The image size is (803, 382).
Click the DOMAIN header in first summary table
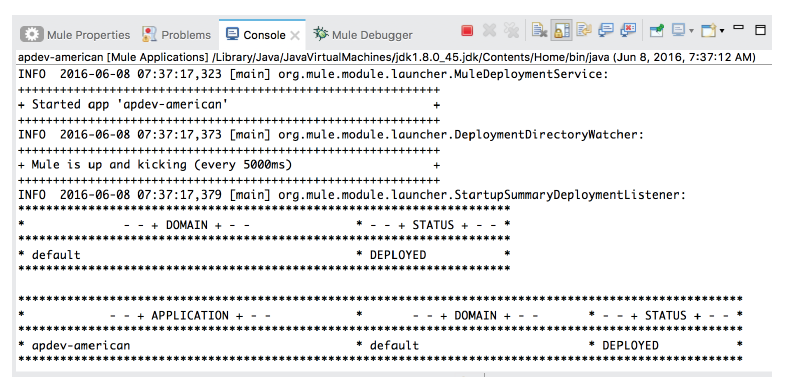tap(187, 225)
